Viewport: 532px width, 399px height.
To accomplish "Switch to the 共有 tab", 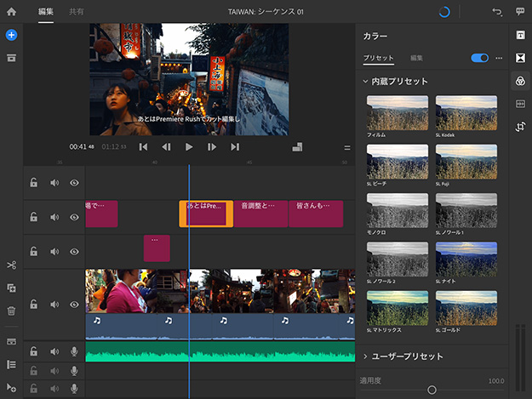I will 77,12.
